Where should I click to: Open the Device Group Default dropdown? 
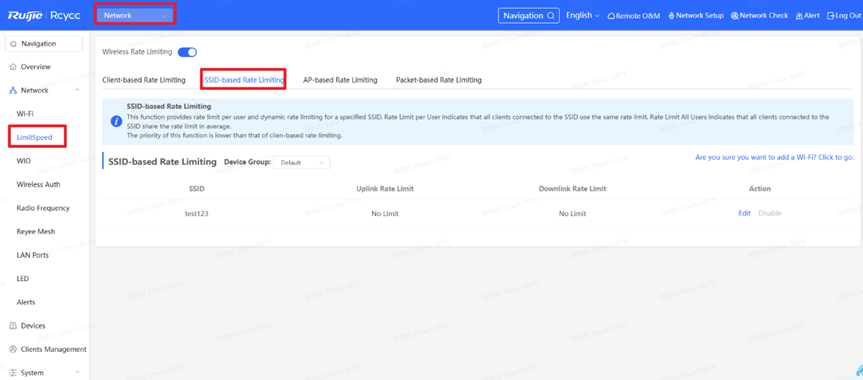[302, 162]
